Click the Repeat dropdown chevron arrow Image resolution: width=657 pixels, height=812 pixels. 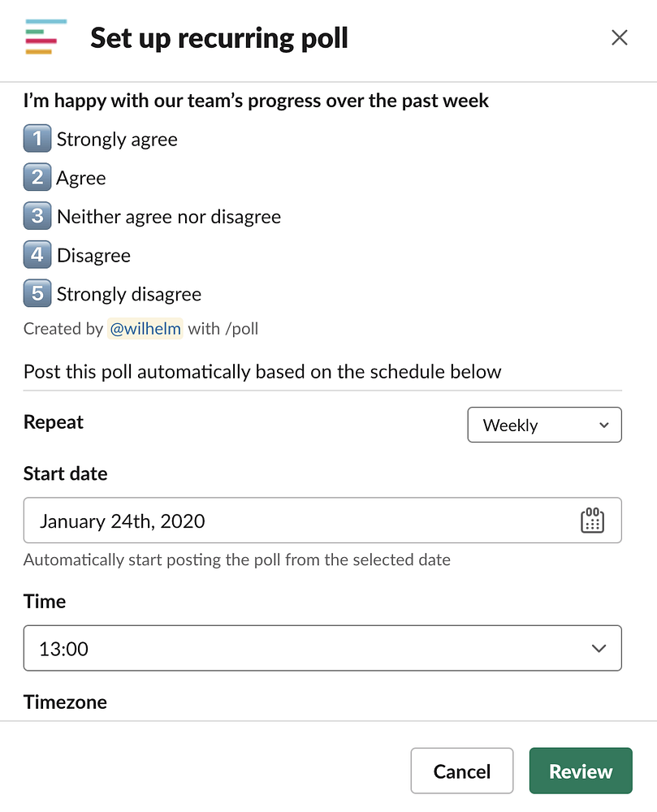[603, 425]
